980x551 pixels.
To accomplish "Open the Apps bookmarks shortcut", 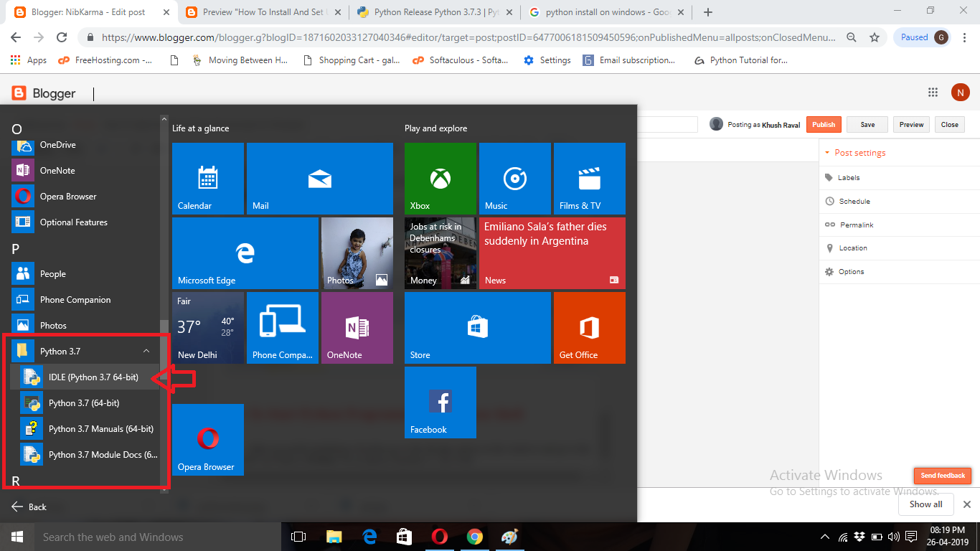I will [29, 60].
